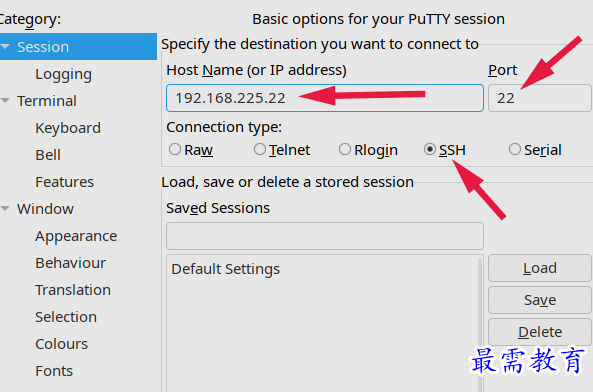Click the Load button
The image size is (593, 392).
click(x=540, y=268)
